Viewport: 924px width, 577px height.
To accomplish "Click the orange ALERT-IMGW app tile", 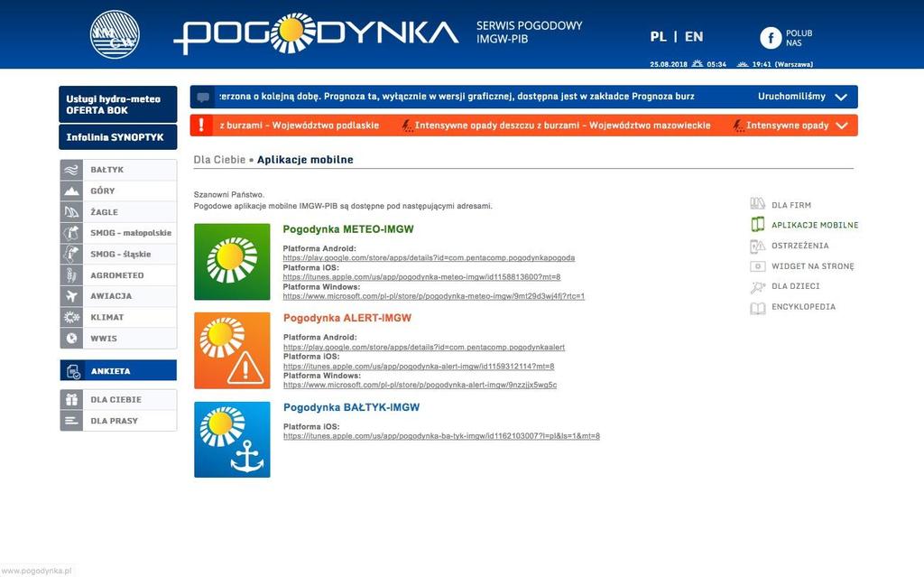I will 232,350.
